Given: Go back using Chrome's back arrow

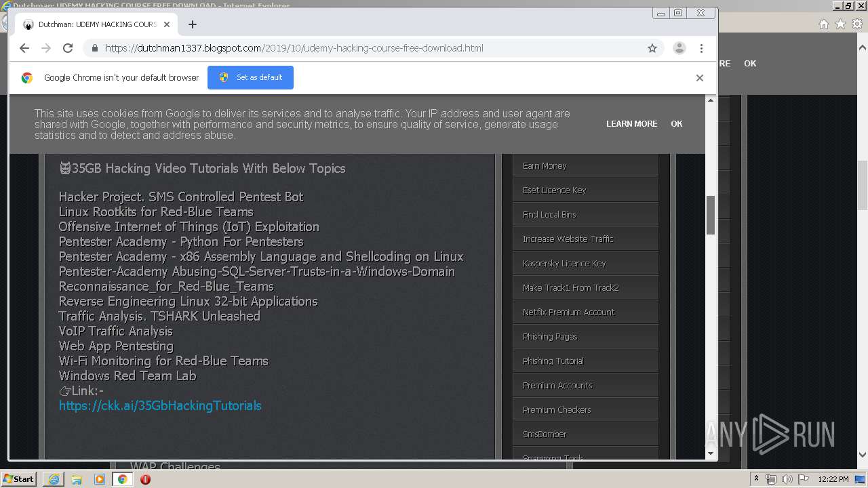Looking at the screenshot, I should tap(24, 48).
